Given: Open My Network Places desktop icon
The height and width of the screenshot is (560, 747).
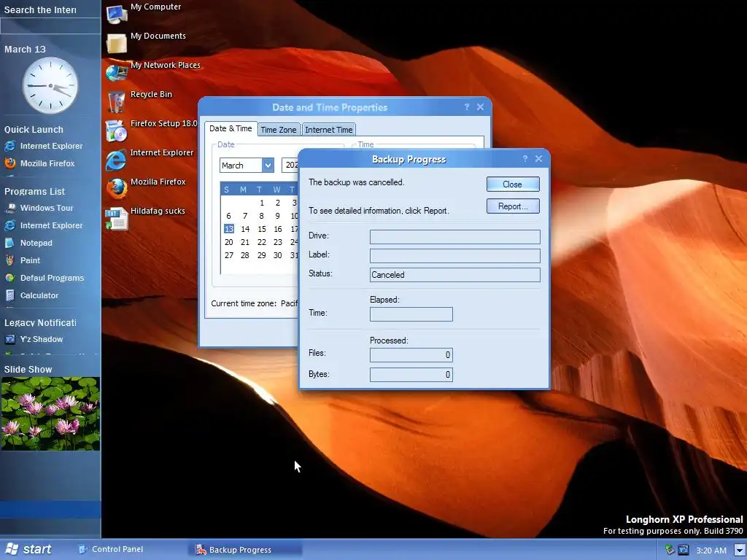Looking at the screenshot, I should [x=117, y=72].
